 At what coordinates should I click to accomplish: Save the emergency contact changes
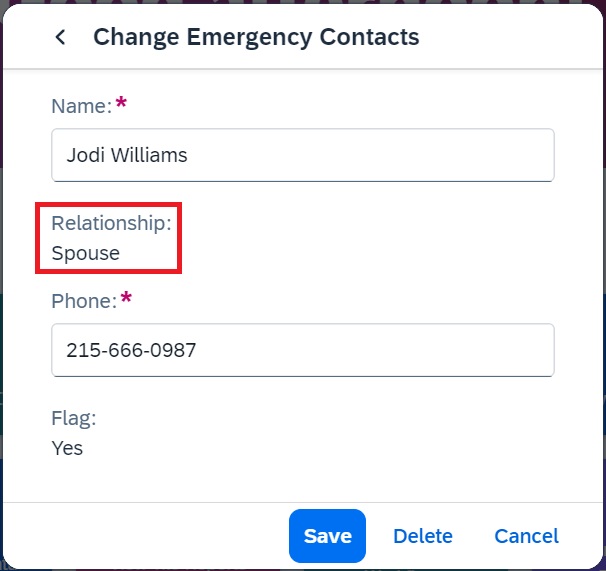click(x=327, y=536)
